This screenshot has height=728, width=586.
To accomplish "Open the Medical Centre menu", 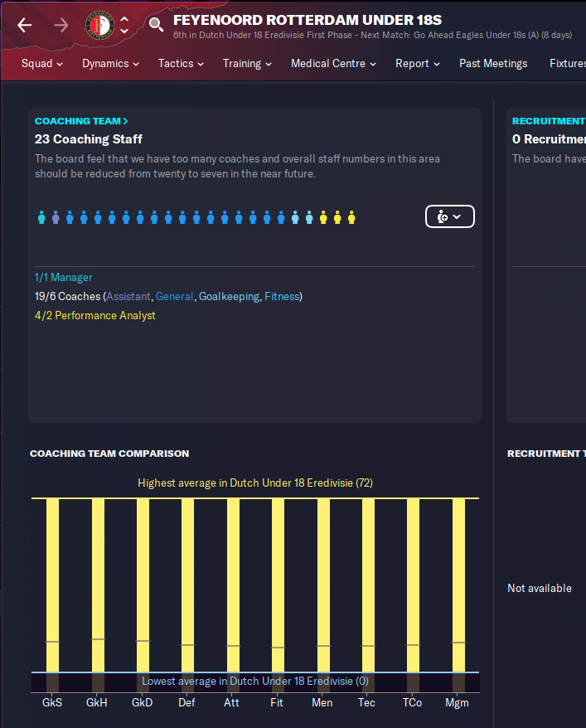I will [333, 64].
